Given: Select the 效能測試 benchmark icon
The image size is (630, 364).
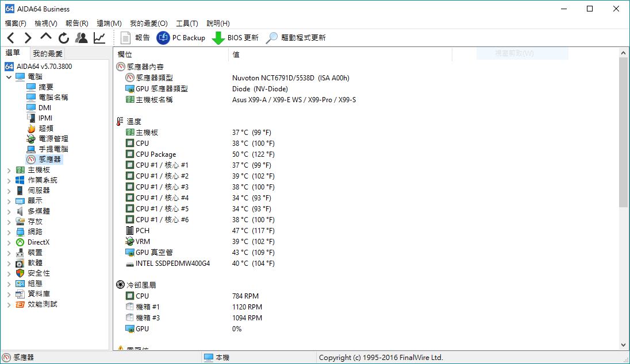Looking at the screenshot, I should tap(20, 304).
